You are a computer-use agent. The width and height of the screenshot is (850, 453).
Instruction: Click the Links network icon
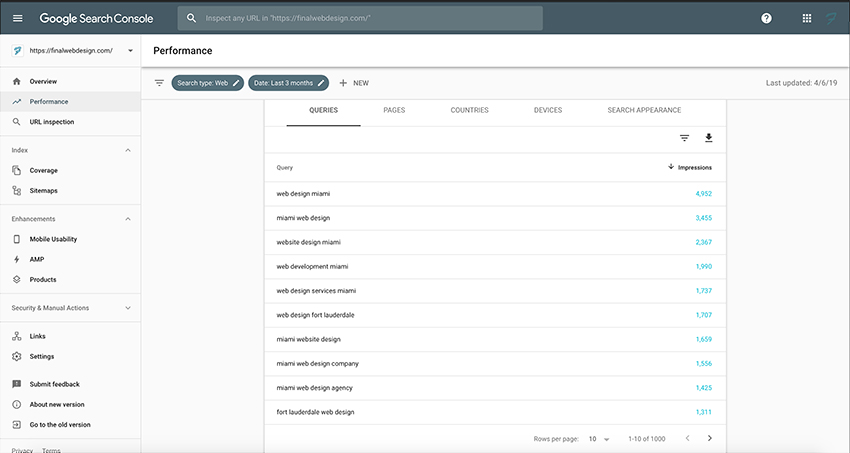[x=17, y=336]
